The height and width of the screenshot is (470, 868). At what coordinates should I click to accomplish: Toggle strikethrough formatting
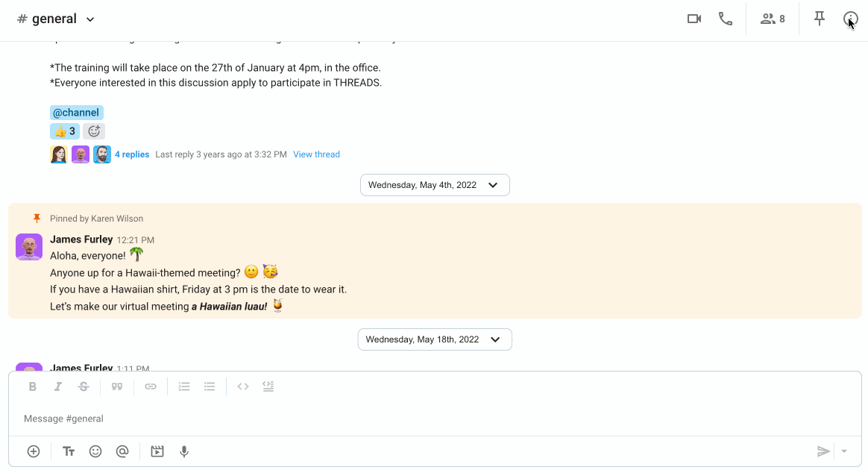[x=84, y=386]
